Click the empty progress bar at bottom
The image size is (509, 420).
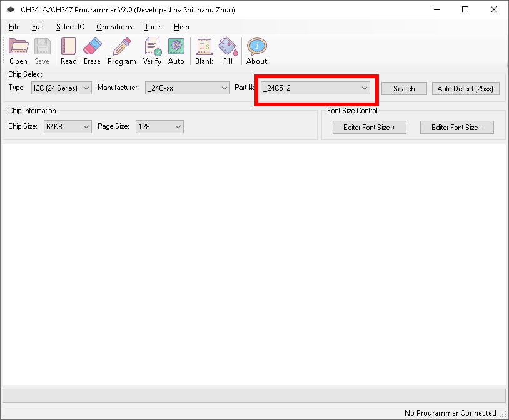pyautogui.click(x=254, y=396)
